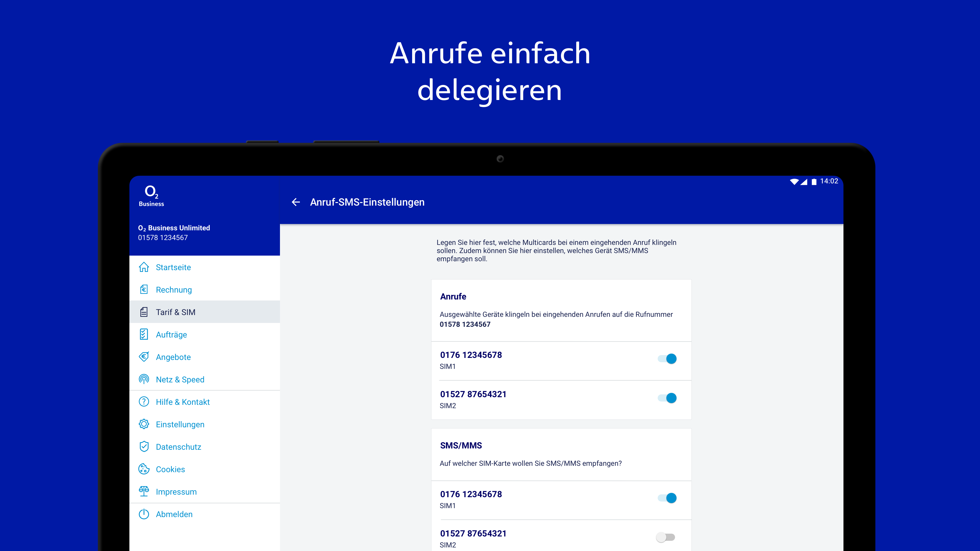Click the Angebote price tag icon
This screenshot has width=980, height=551.
click(x=144, y=357)
